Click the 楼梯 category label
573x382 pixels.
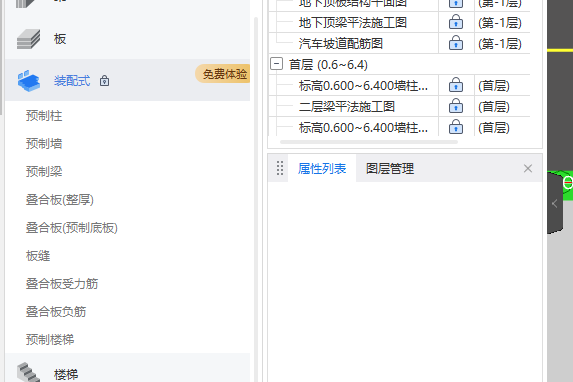(x=66, y=374)
